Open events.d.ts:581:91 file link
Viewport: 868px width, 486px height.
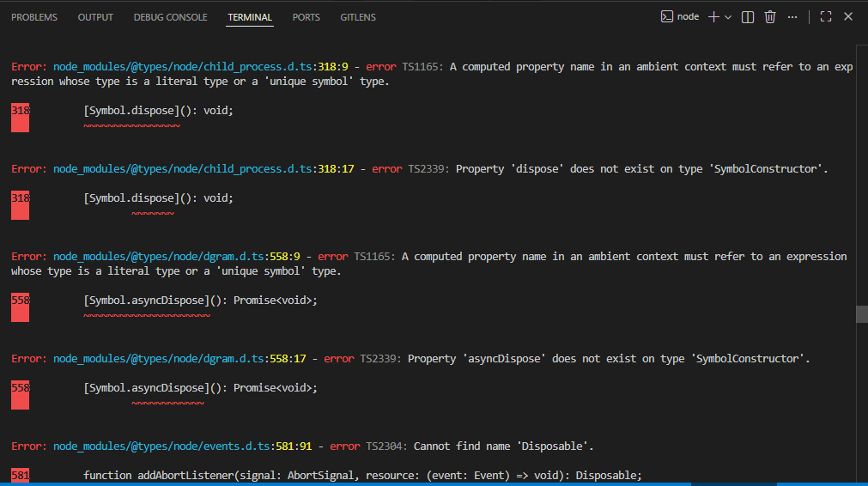182,446
